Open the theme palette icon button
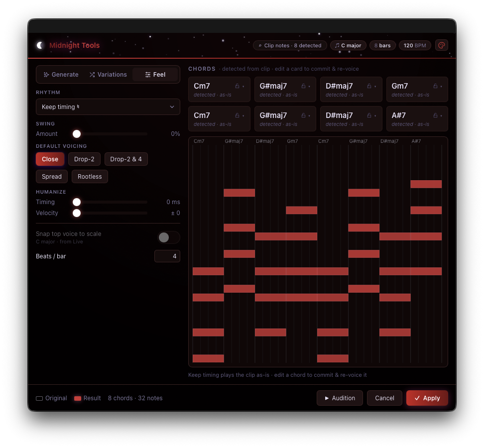Screen dimensions: 484x448 (441, 45)
